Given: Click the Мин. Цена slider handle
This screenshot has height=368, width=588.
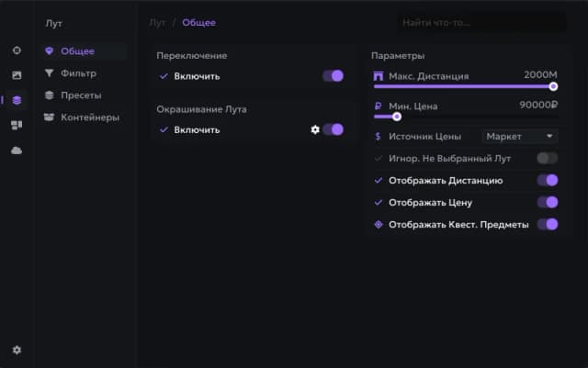Looking at the screenshot, I should point(397,117).
